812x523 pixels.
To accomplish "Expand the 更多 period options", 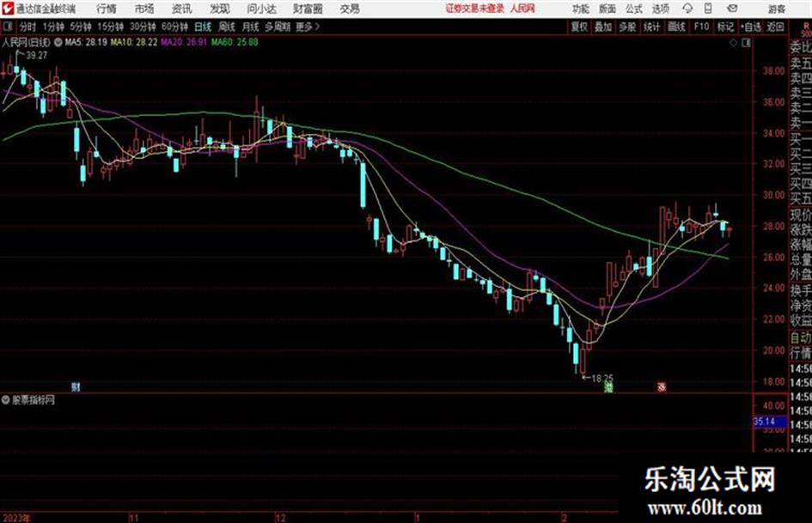I will tap(308, 27).
